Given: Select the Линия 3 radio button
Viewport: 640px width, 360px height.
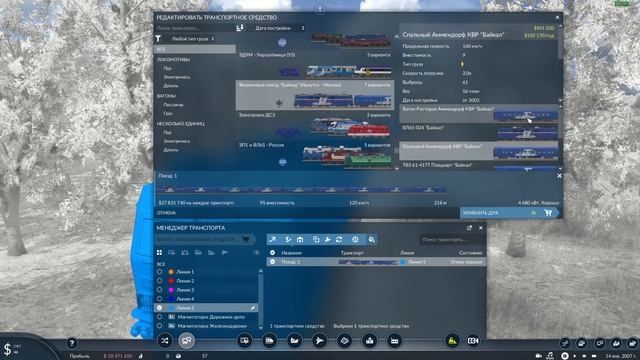Looking at the screenshot, I should 160,290.
